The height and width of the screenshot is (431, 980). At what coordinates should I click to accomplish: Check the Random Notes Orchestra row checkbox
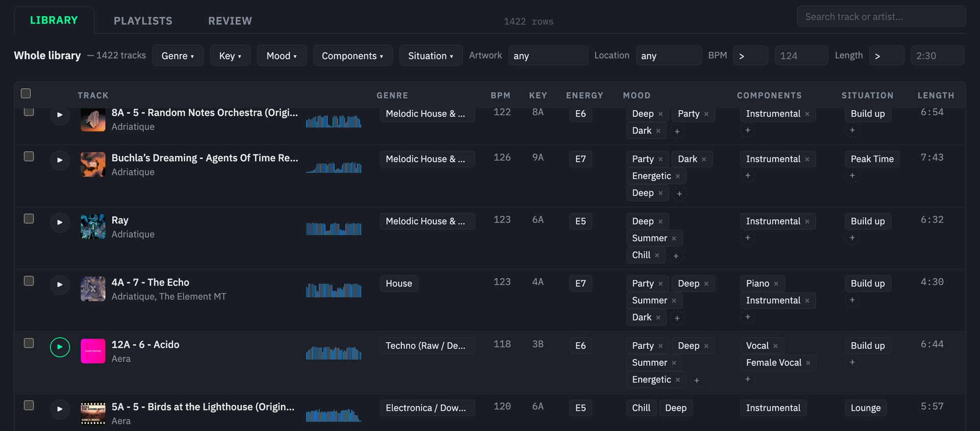[x=29, y=111]
